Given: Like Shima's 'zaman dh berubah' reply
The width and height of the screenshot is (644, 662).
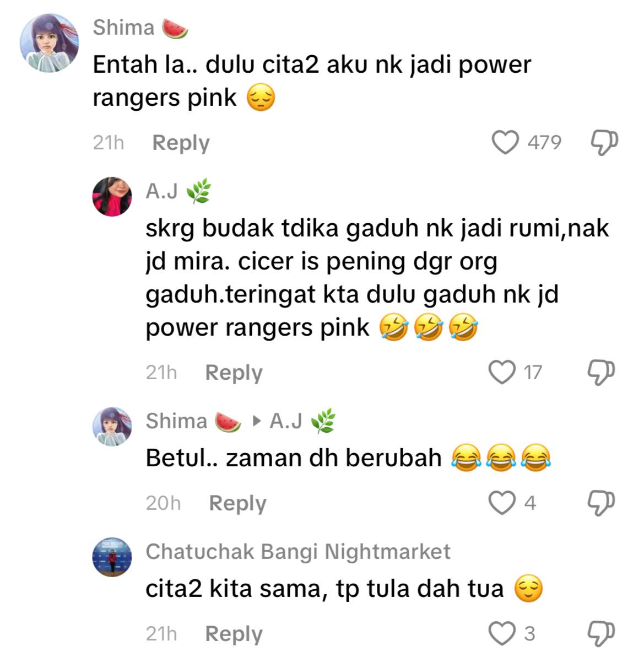Looking at the screenshot, I should tap(502, 503).
